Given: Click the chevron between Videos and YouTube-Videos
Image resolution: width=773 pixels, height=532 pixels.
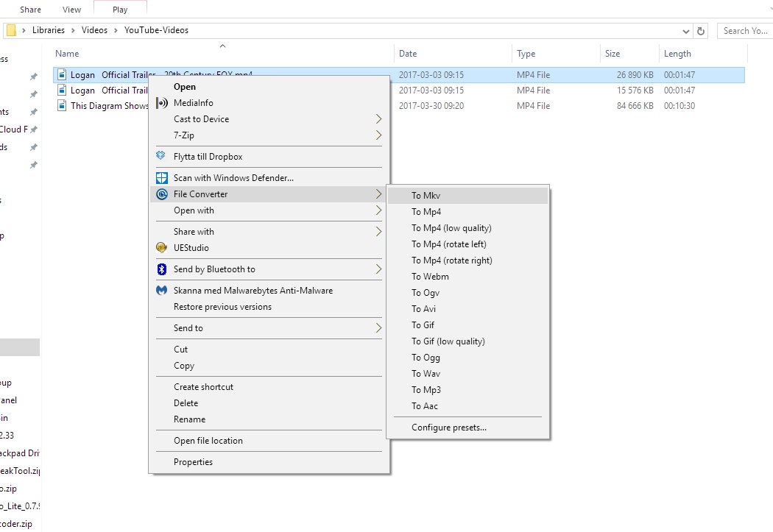Looking at the screenshot, I should (x=116, y=31).
